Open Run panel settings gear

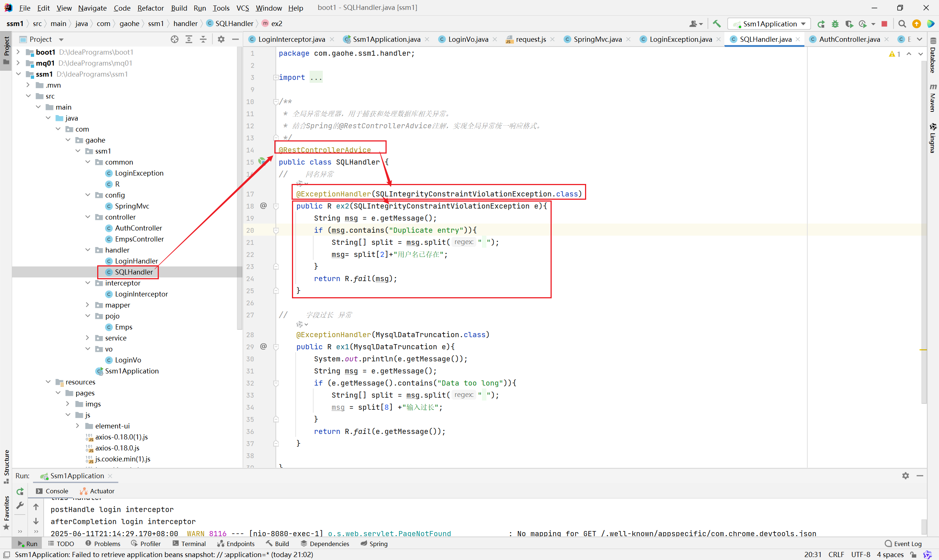[x=905, y=475]
